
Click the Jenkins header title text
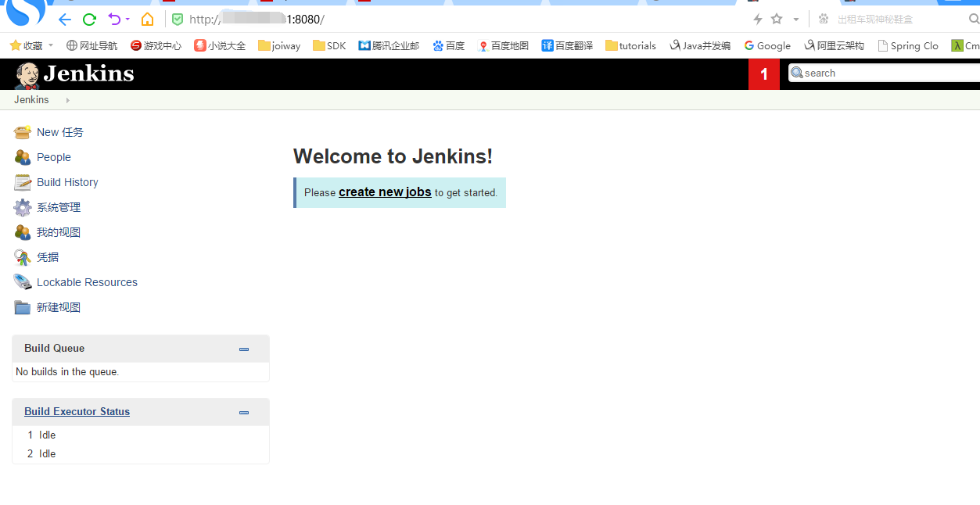coord(88,74)
